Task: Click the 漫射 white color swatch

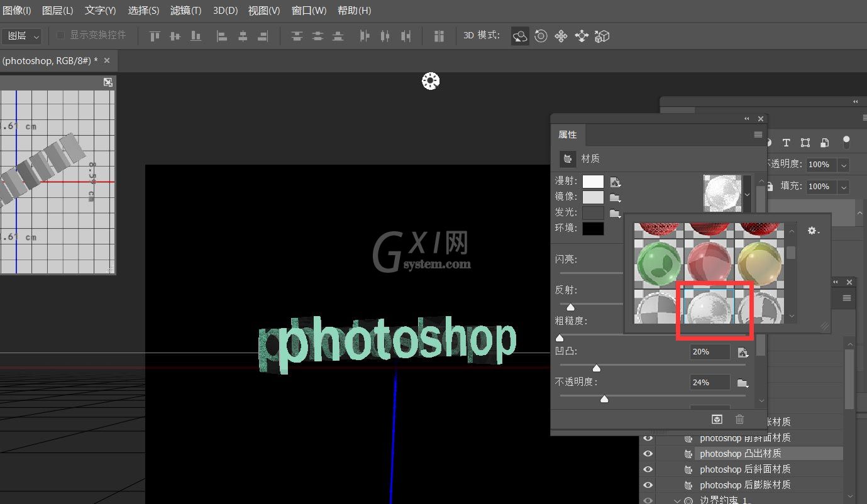Action: [593, 182]
